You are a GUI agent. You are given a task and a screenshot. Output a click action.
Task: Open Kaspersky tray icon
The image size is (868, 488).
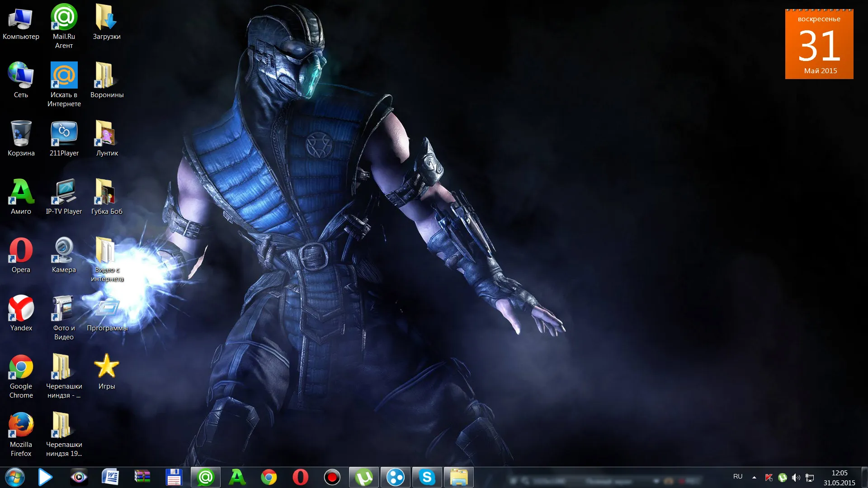click(769, 478)
